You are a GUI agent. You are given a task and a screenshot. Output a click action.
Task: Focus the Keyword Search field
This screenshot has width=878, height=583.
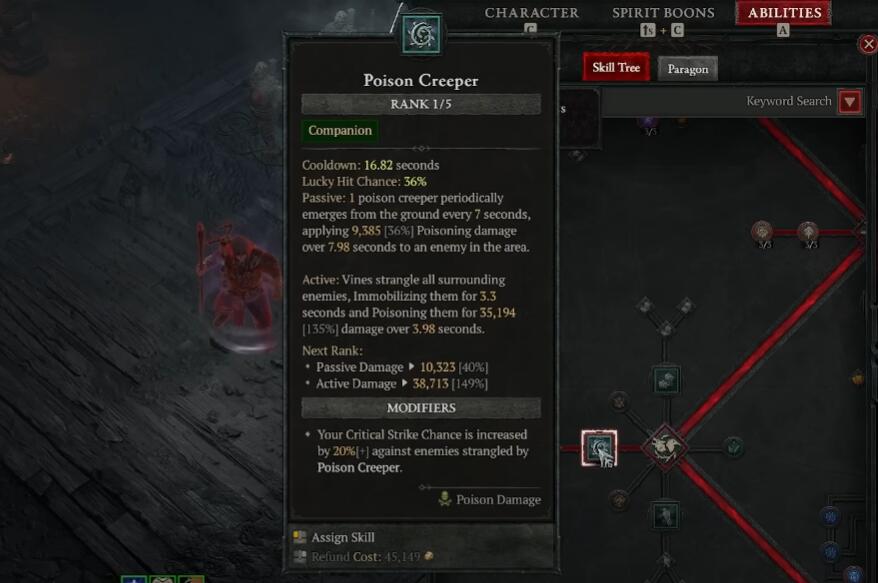click(720, 101)
